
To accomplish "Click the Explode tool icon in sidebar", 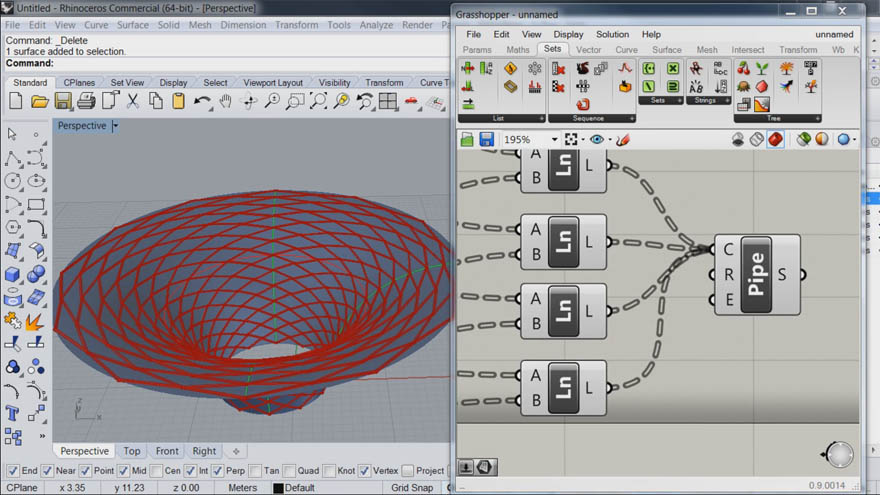I will pyautogui.click(x=35, y=322).
